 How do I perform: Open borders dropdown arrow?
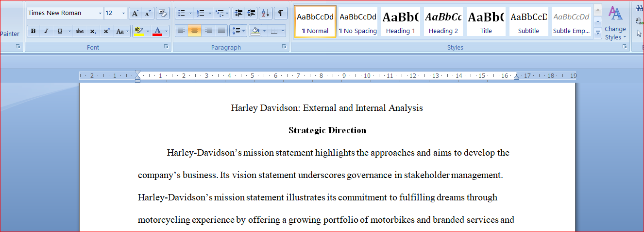click(282, 31)
